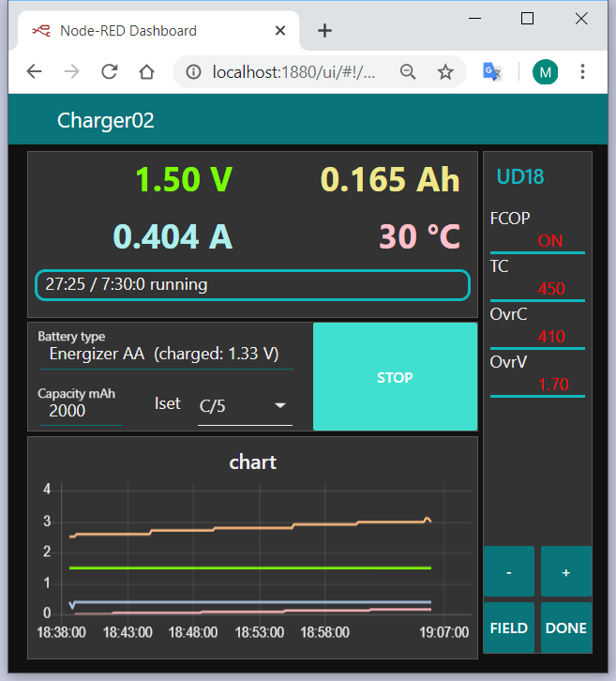
Task: Click the 18:48:00 chart axis label
Action: [193, 632]
